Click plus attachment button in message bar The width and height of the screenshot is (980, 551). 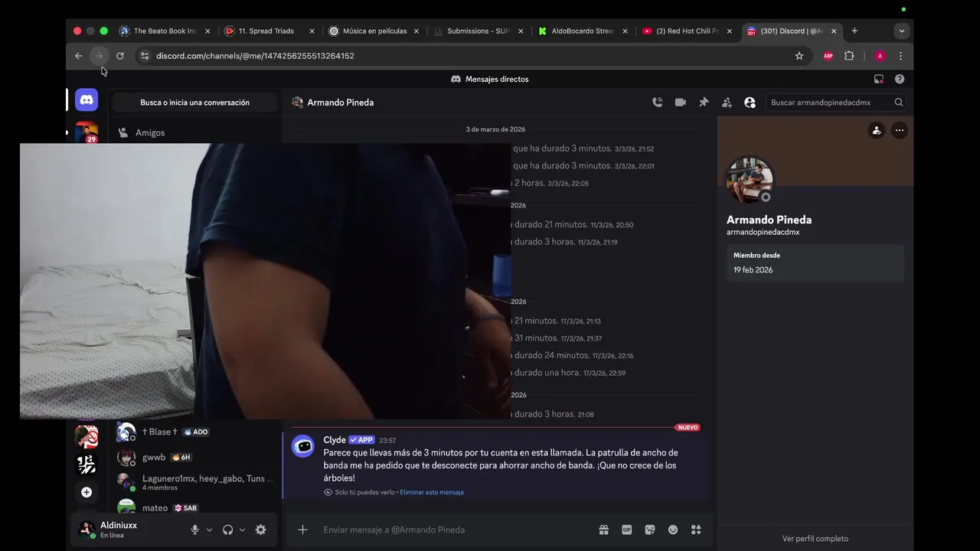pyautogui.click(x=302, y=530)
